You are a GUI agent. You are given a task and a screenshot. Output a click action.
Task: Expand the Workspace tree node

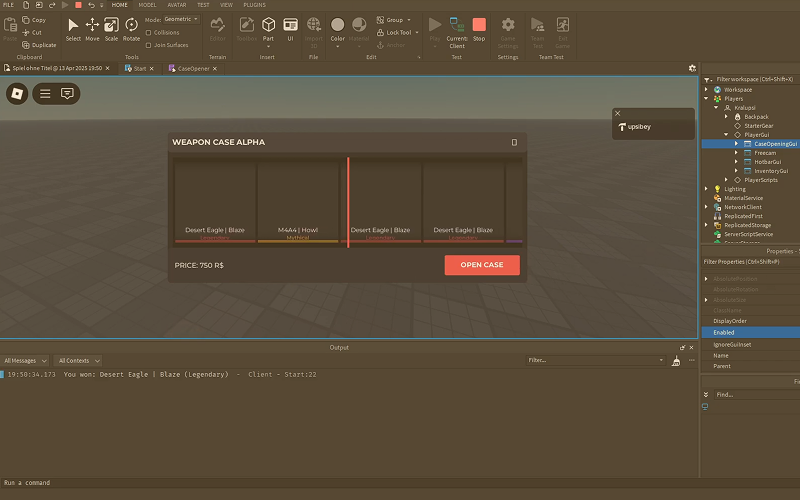point(707,90)
